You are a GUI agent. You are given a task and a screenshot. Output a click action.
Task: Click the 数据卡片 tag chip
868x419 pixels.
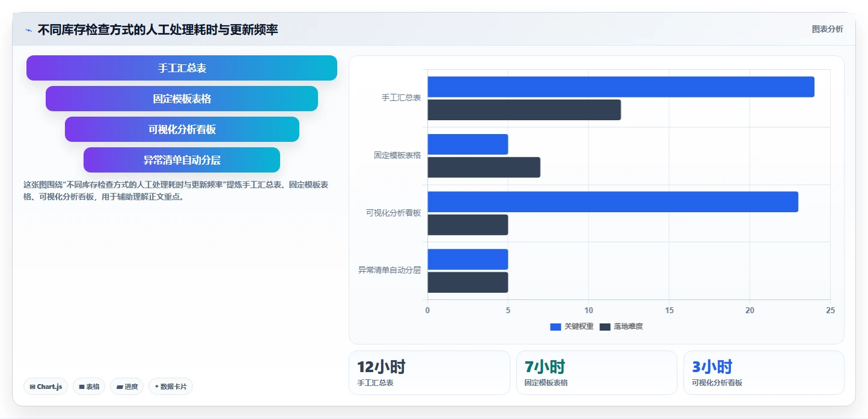tap(171, 387)
